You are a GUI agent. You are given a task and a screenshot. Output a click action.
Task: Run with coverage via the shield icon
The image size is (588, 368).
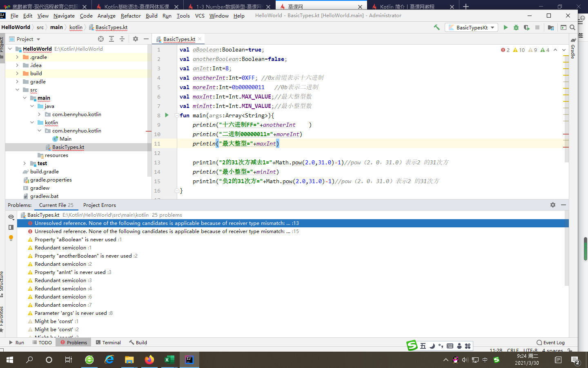527,27
